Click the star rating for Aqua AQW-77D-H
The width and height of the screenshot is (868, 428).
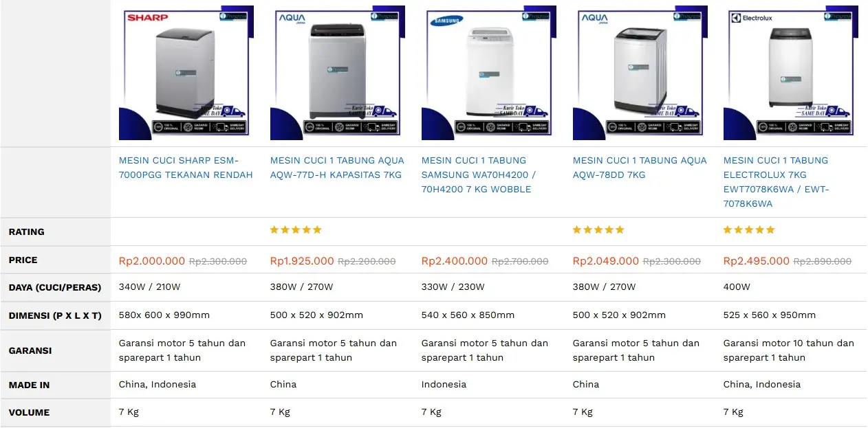click(x=296, y=230)
